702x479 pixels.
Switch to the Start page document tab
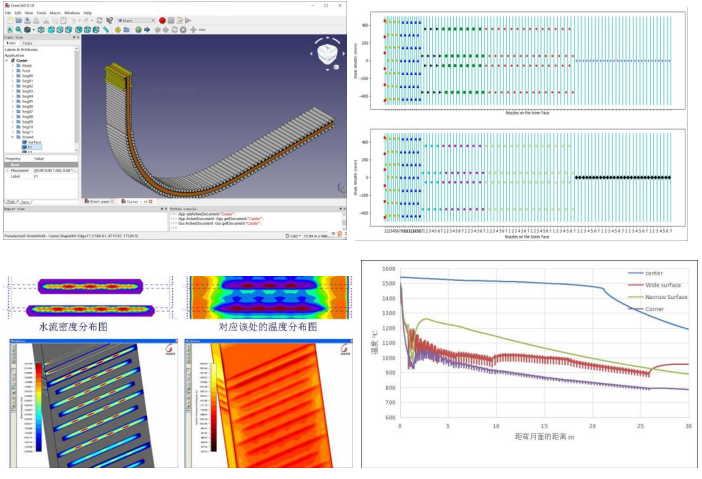(99, 201)
